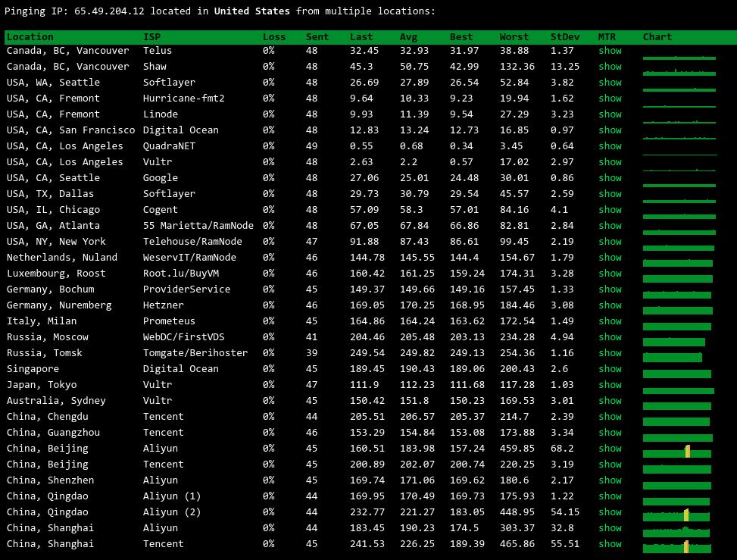The width and height of the screenshot is (737, 560).
Task: Click 'show' in the Tencent Shanghai row
Action: [x=610, y=544]
